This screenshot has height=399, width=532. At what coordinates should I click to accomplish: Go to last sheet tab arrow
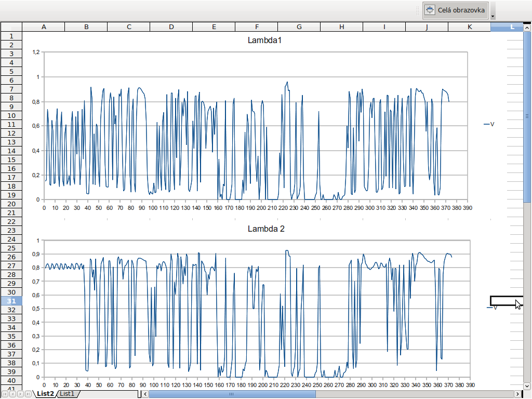[28, 394]
